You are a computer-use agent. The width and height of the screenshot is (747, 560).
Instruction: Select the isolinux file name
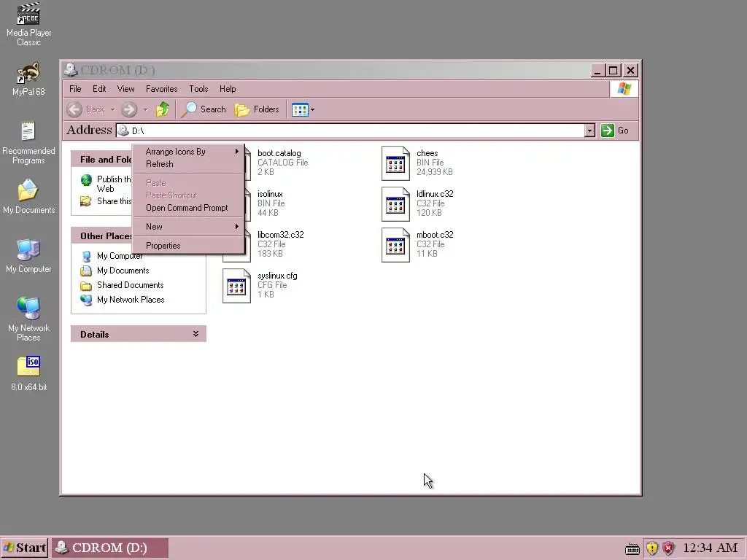270,194
